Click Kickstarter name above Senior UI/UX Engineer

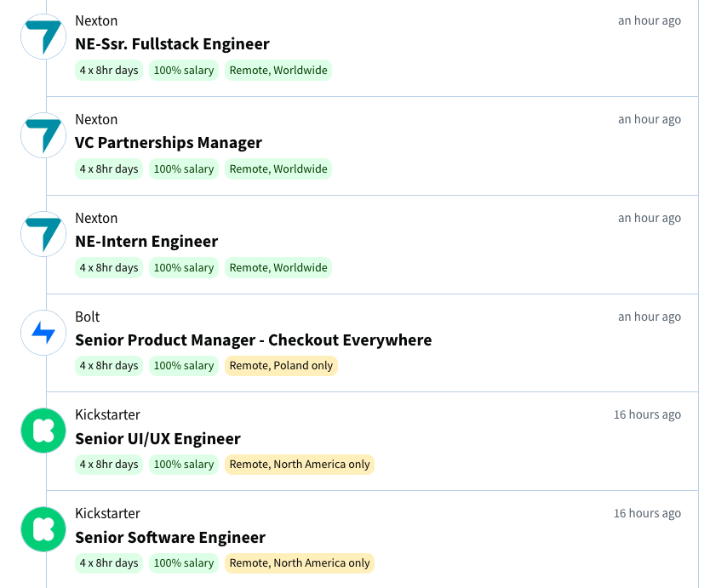tap(107, 415)
